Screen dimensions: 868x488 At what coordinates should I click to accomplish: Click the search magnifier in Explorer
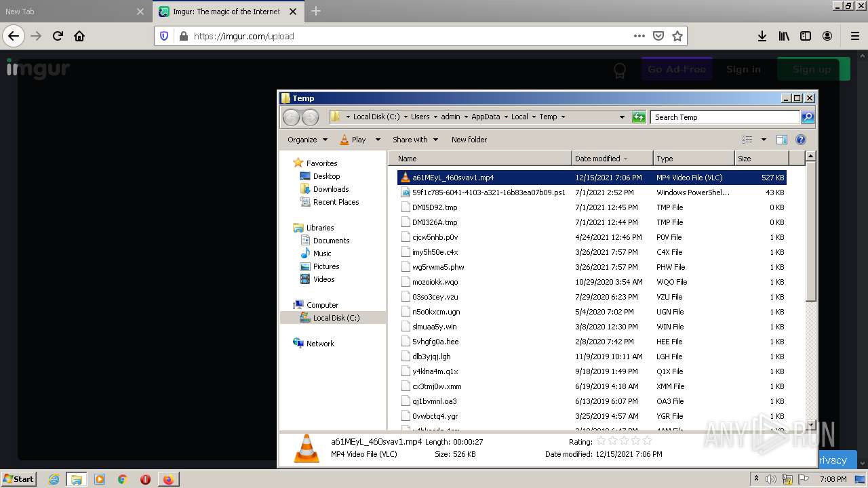807,117
